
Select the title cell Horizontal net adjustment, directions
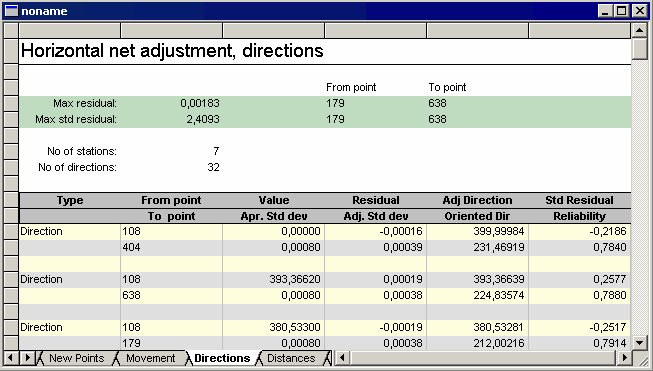tap(172, 51)
